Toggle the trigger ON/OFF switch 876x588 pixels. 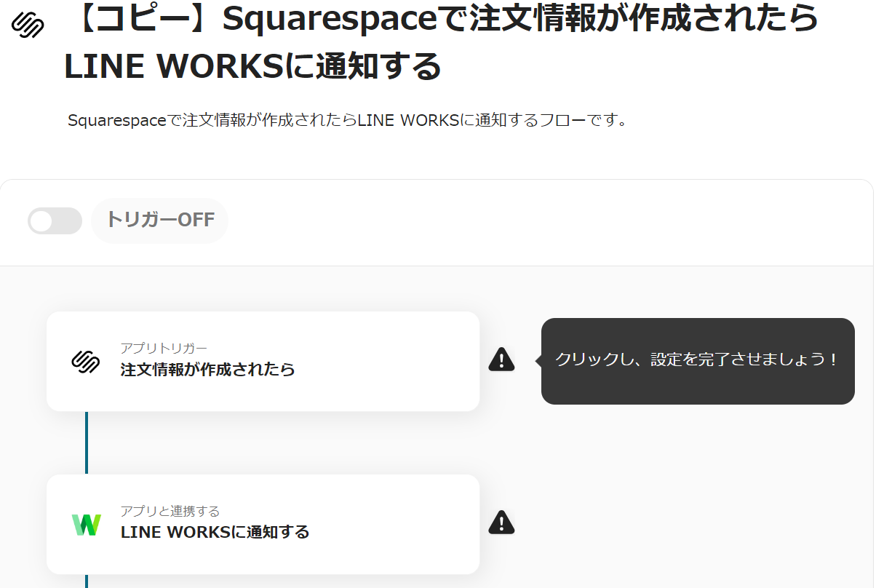[x=55, y=220]
